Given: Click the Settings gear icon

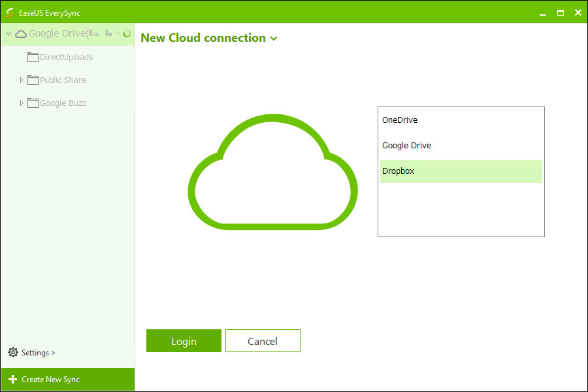Looking at the screenshot, I should 13,352.
